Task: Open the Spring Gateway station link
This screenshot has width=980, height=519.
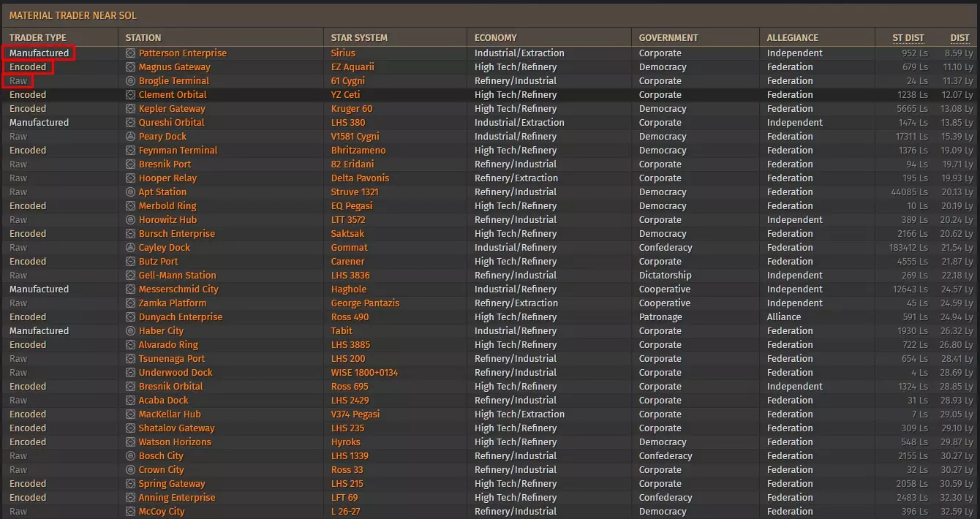Action: pos(172,484)
